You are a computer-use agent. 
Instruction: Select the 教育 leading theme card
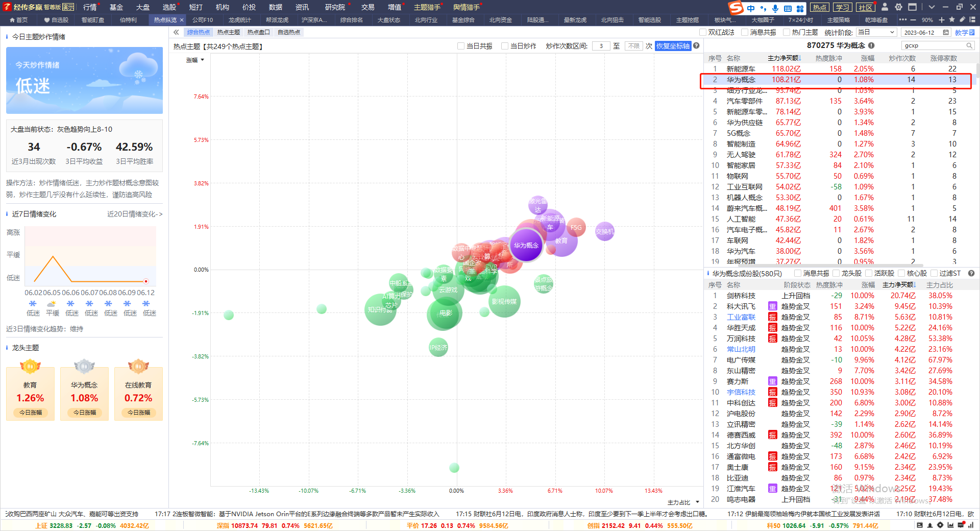[x=30, y=394]
